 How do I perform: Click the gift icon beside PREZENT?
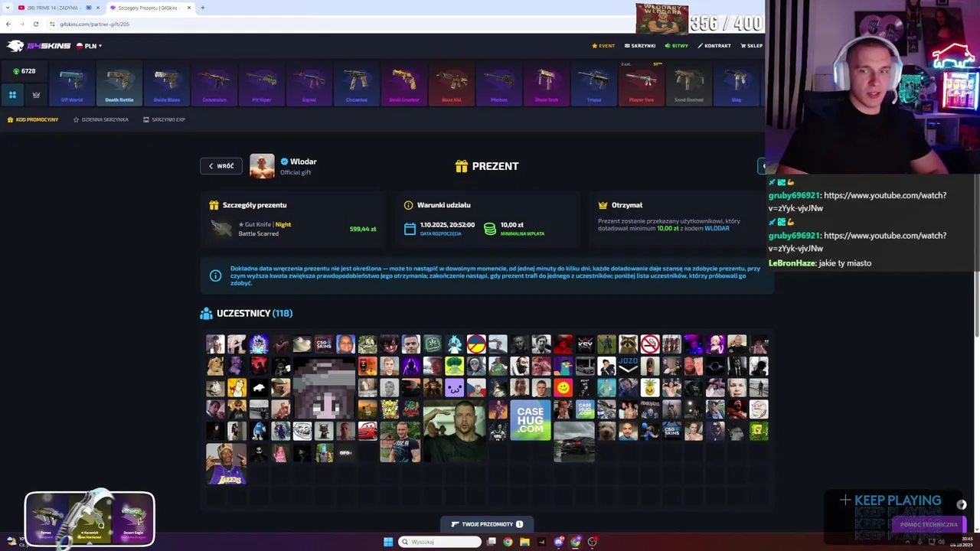coord(462,166)
